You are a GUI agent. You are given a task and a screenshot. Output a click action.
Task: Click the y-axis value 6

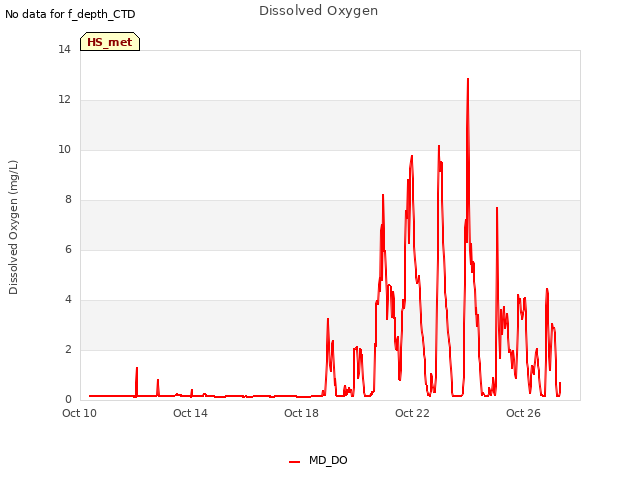click(68, 249)
